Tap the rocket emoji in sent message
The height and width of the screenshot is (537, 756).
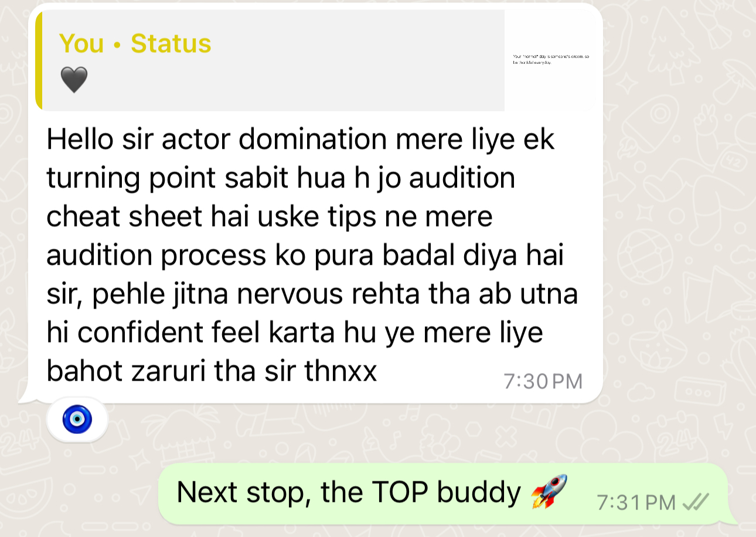pos(549,492)
